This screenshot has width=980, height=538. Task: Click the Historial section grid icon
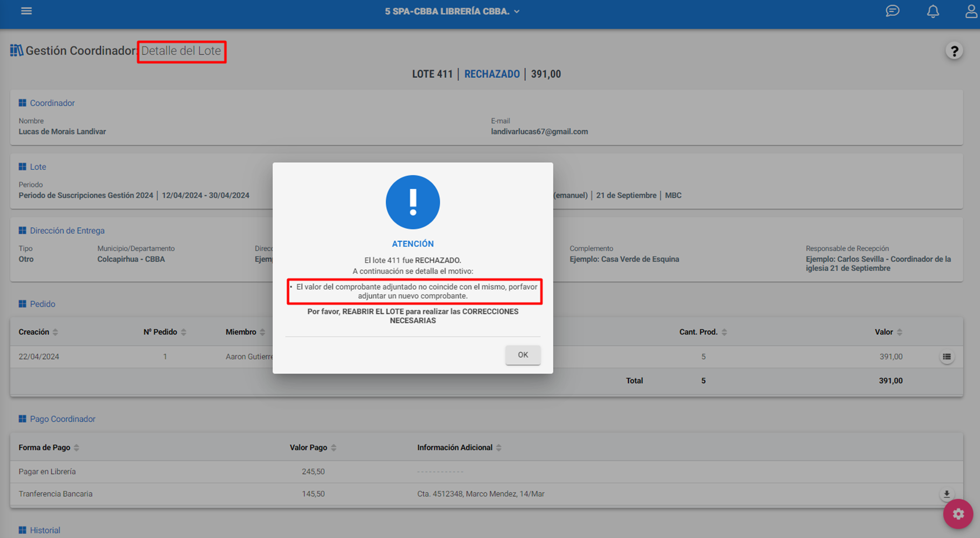[x=22, y=530]
